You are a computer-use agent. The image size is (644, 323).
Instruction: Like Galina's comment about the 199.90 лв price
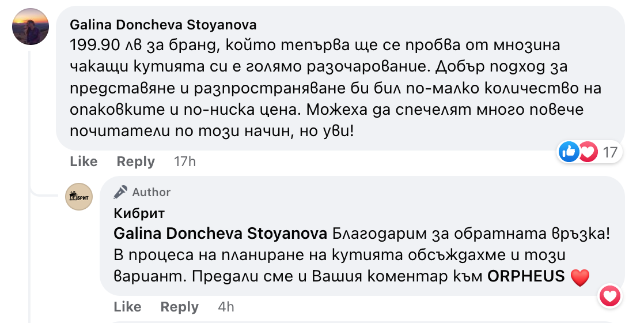coord(84,161)
